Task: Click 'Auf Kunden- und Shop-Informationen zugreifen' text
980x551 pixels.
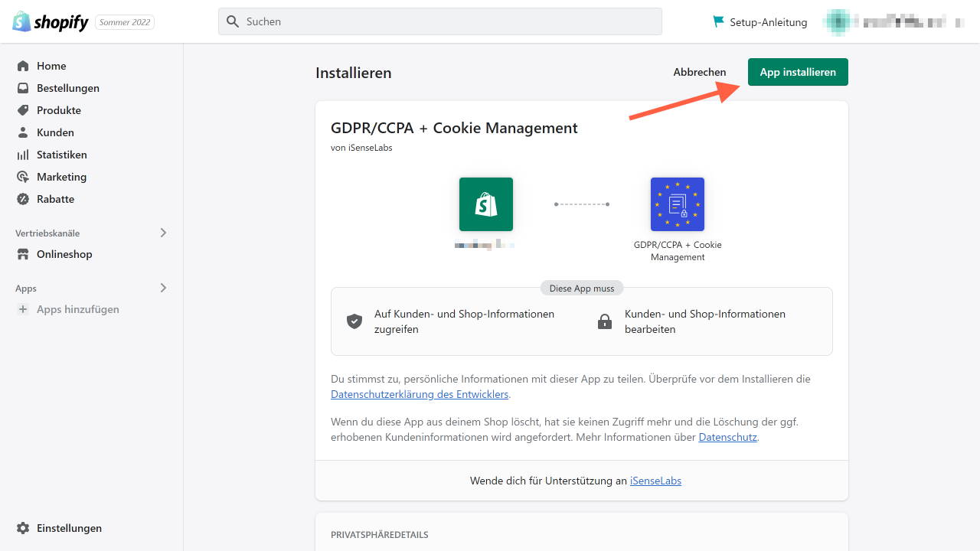Action: pyautogui.click(x=464, y=321)
